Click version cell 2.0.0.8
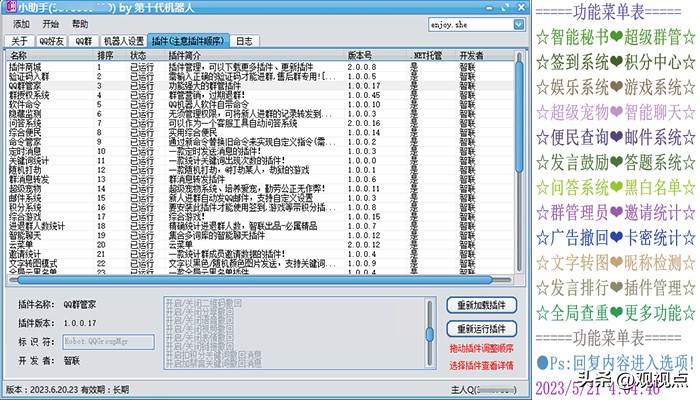This screenshot has width=700, height=400. click(362, 67)
